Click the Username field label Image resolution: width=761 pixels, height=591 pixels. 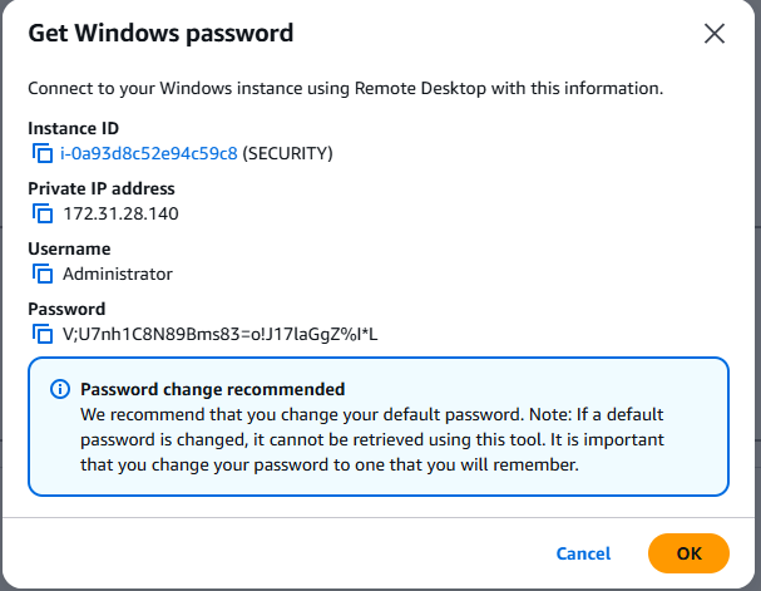pyautogui.click(x=69, y=249)
